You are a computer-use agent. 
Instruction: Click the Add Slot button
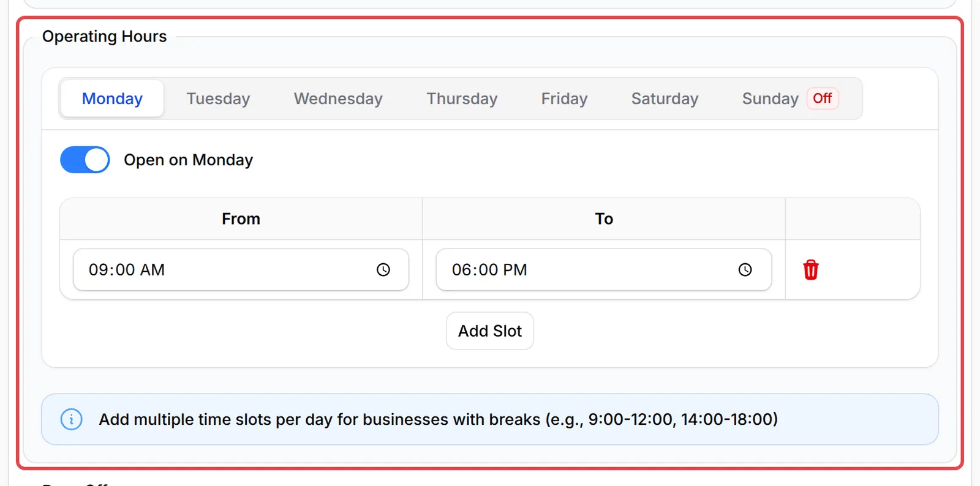490,331
